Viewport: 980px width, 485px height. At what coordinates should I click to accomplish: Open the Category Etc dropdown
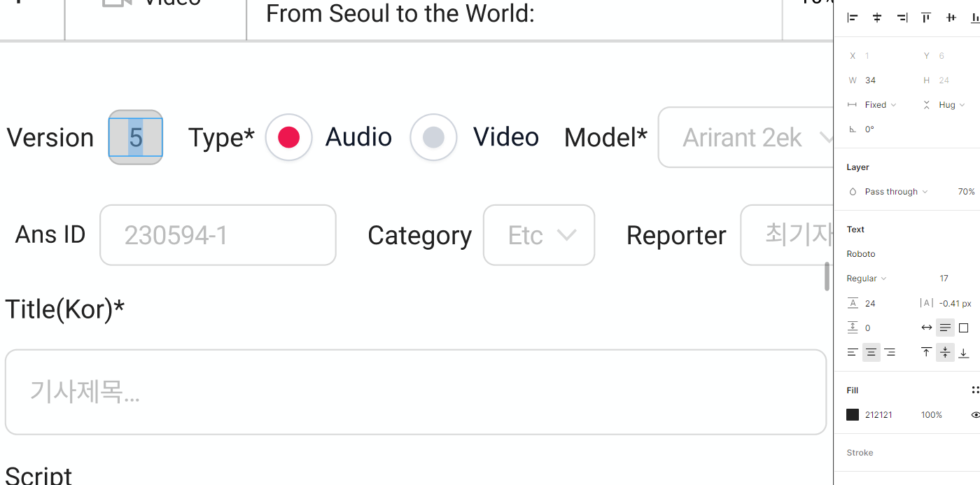point(538,235)
